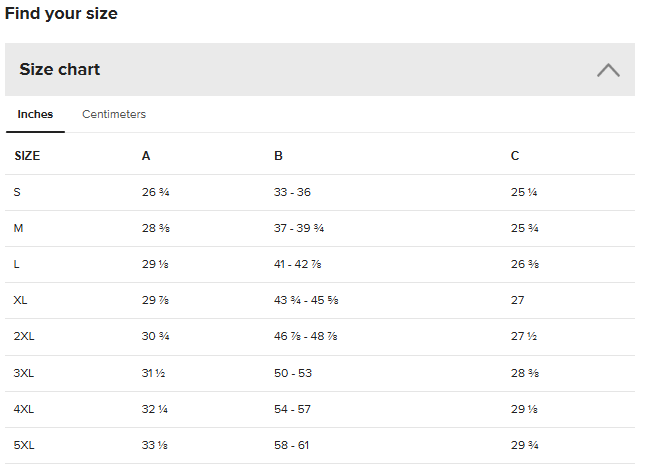
Task: Select the S size row label
Action: click(x=17, y=192)
